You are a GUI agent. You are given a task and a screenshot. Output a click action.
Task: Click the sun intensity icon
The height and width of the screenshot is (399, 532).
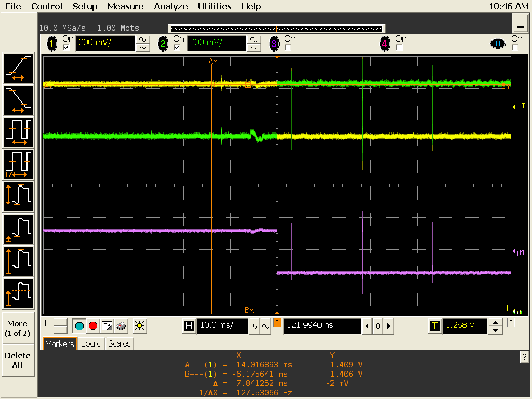coord(139,326)
